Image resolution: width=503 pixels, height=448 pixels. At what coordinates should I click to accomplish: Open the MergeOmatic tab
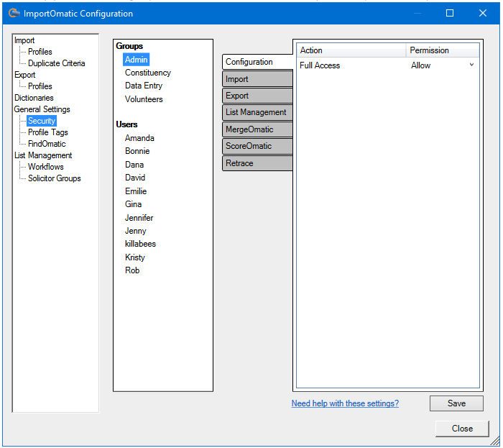257,129
